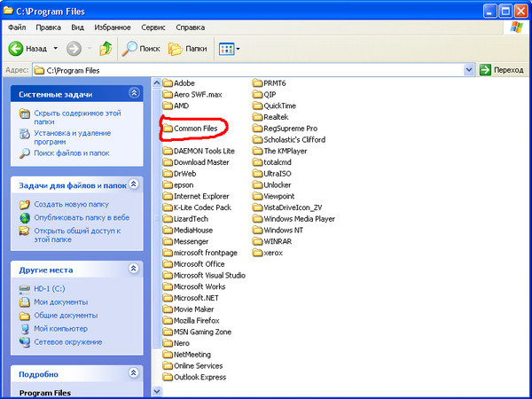Click Создать новую папку link
The image size is (532, 399).
tap(71, 204)
